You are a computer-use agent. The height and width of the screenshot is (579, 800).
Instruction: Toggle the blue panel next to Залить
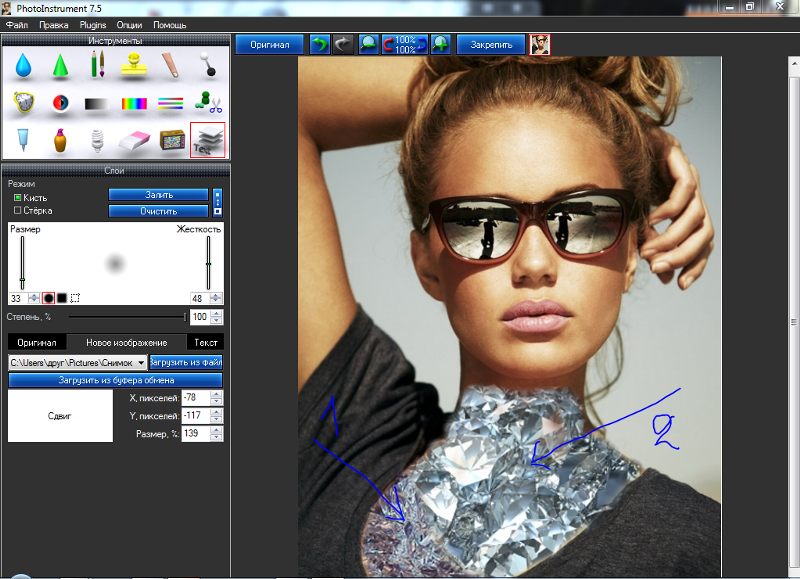(x=218, y=203)
